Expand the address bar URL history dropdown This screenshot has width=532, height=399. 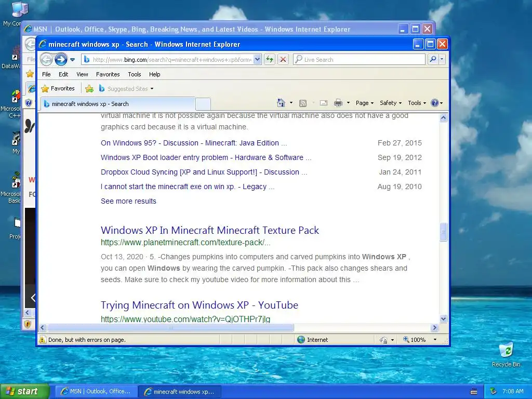pos(257,60)
